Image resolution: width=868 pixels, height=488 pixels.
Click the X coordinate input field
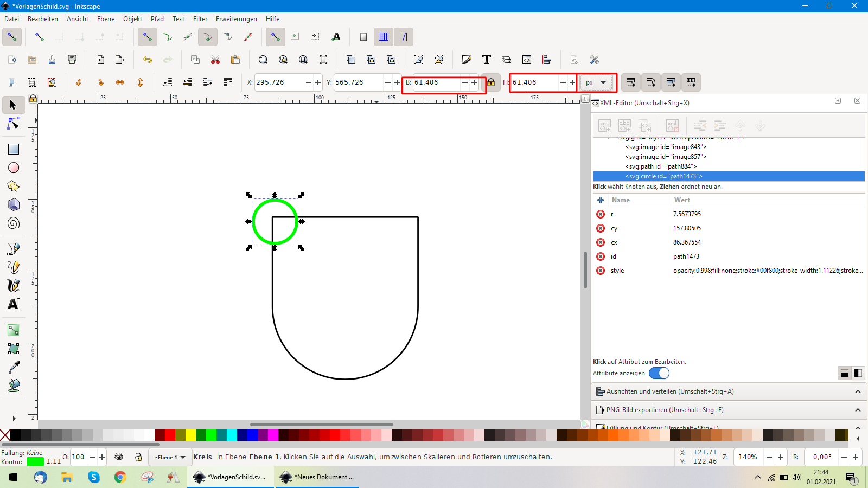tap(279, 82)
